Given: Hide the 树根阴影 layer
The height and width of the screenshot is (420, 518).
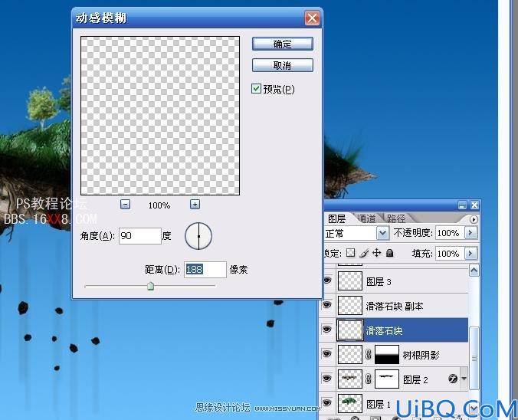Looking at the screenshot, I should click(326, 354).
